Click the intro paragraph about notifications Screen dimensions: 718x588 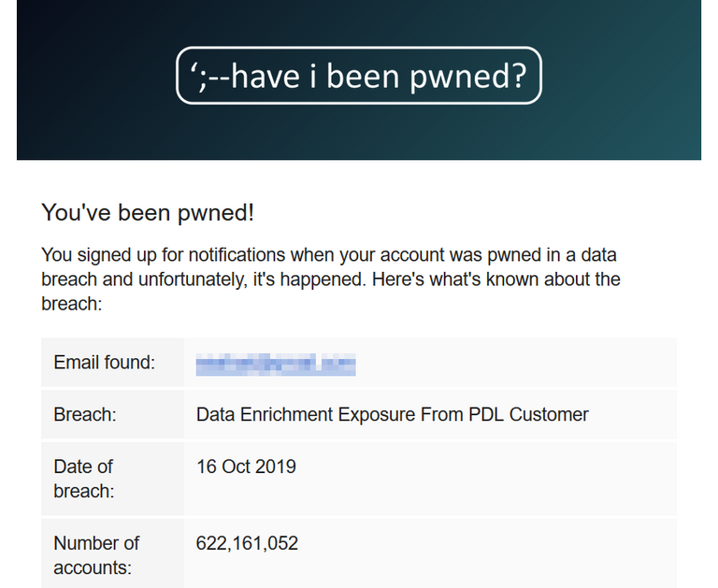click(331, 279)
